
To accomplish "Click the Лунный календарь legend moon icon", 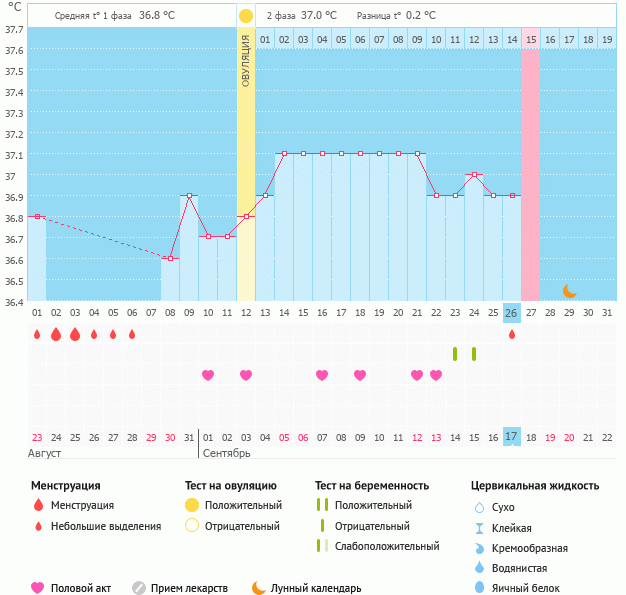I will 259,588.
